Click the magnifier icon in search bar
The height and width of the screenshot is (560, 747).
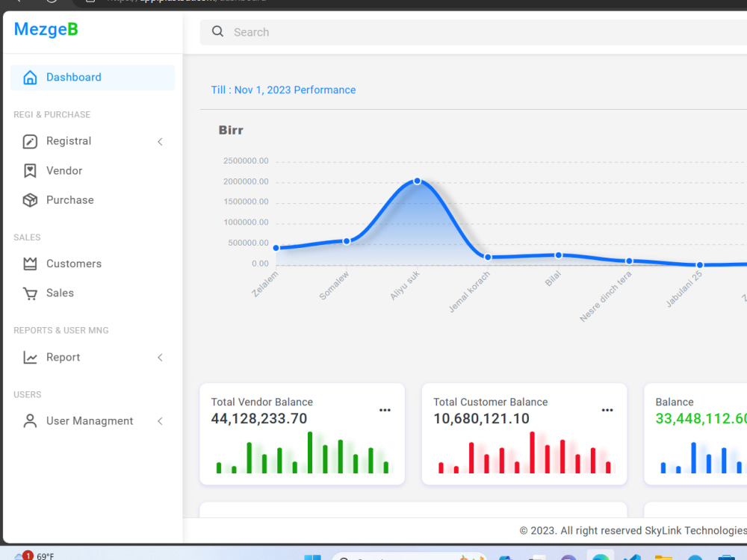[217, 31]
